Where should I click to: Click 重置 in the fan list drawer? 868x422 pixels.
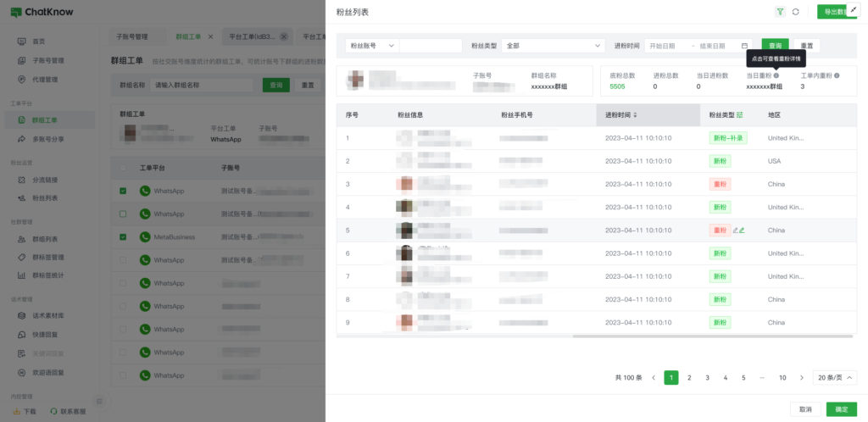[807, 46]
